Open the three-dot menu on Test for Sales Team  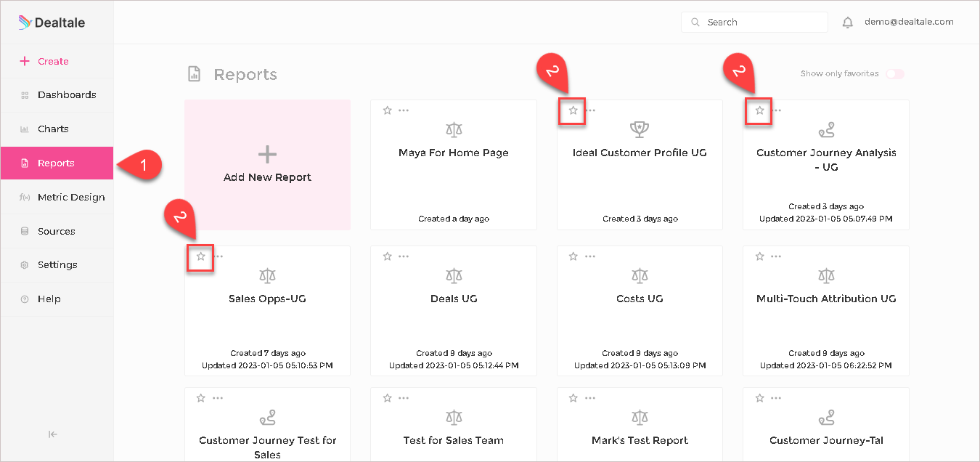coord(404,398)
